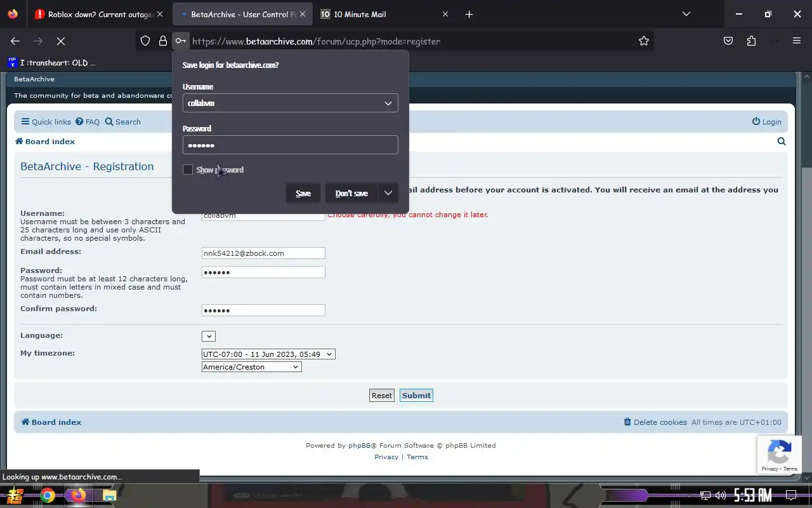Open the Language dropdown
This screenshot has height=508, width=812.
(209, 336)
